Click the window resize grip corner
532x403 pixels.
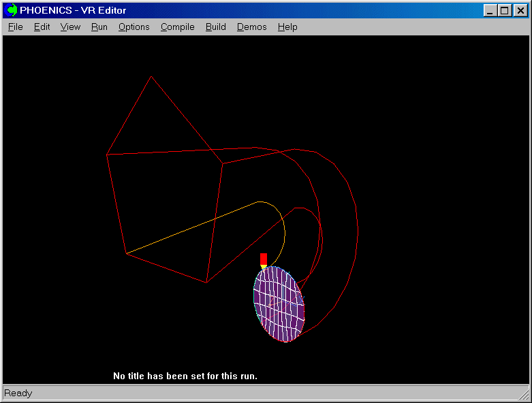(x=524, y=395)
